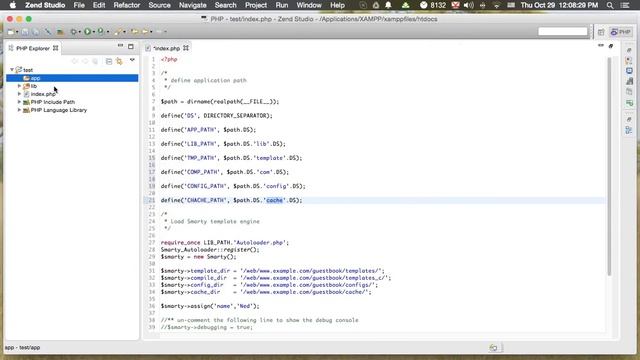Expand the lib folder
The height and width of the screenshot is (360, 640).
[x=19, y=86]
